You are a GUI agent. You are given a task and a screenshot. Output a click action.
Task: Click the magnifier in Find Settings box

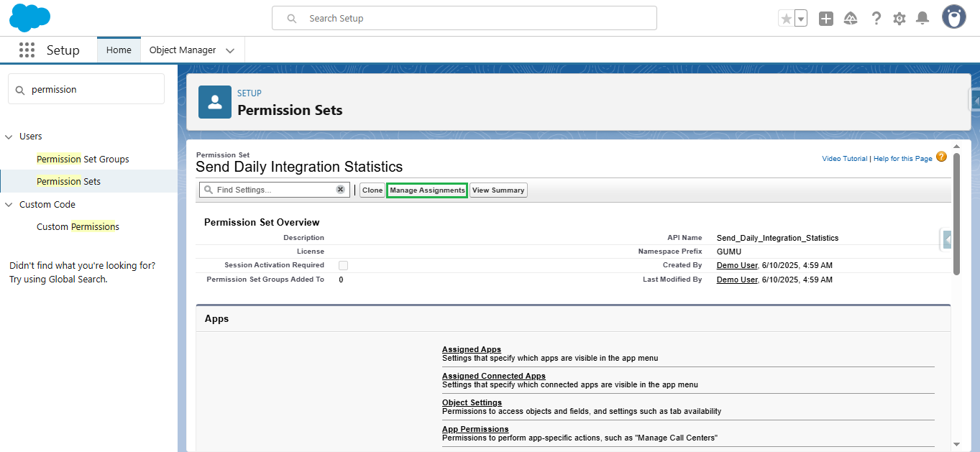coord(209,190)
